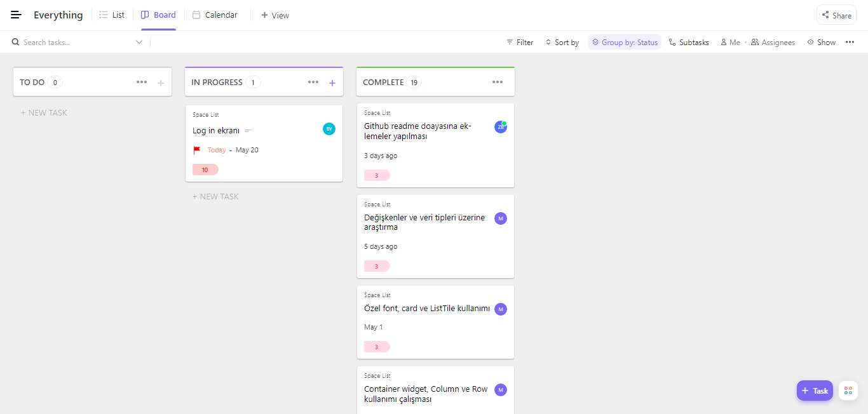Expand the search field chevron
The image size is (868, 414).
tap(139, 42)
